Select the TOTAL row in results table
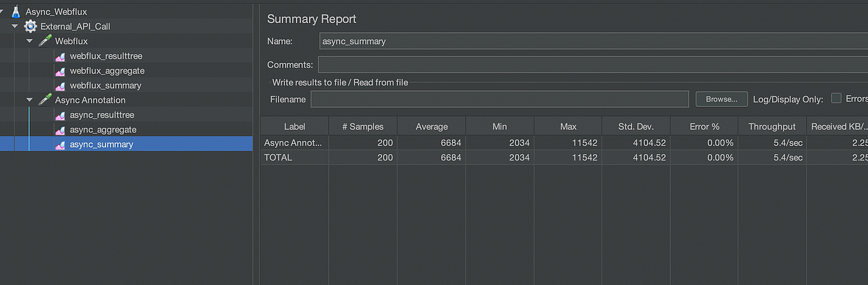 coord(279,157)
